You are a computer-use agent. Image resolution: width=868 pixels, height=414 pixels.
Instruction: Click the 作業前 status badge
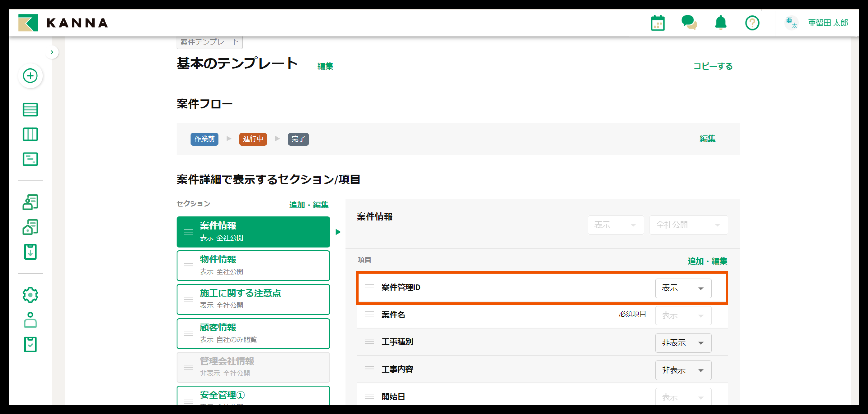205,139
